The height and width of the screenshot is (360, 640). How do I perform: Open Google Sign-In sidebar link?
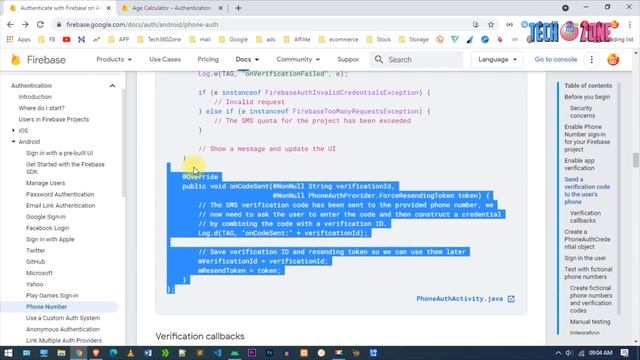[x=46, y=217]
